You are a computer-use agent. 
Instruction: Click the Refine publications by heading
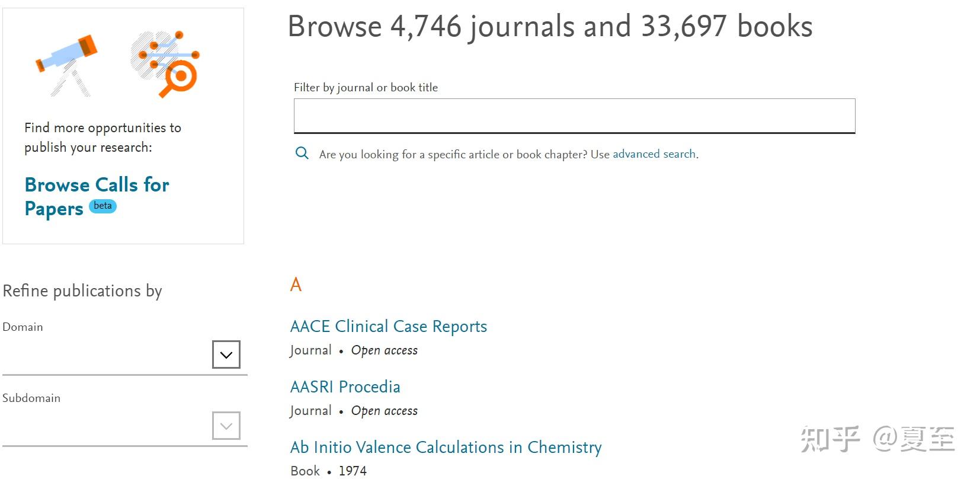(82, 291)
